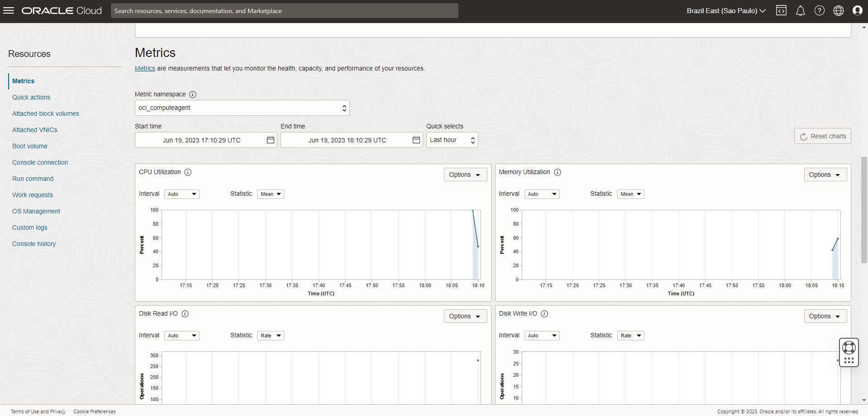Open the End time calendar picker

[x=416, y=140]
